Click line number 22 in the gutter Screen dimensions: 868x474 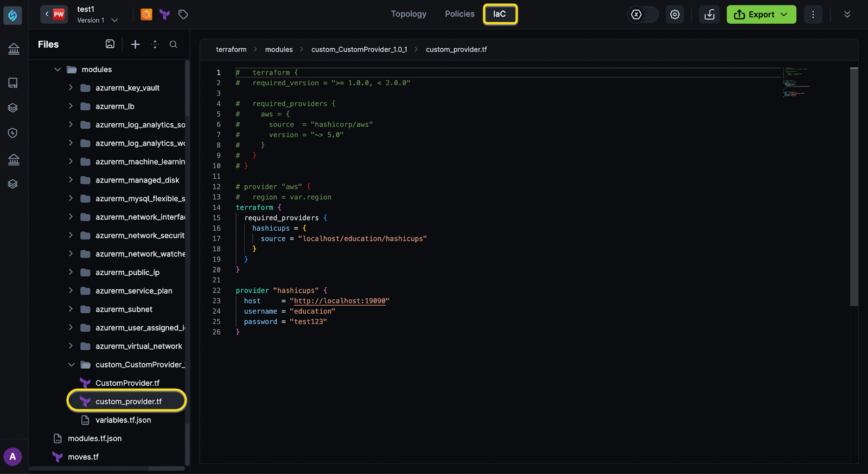pos(216,290)
